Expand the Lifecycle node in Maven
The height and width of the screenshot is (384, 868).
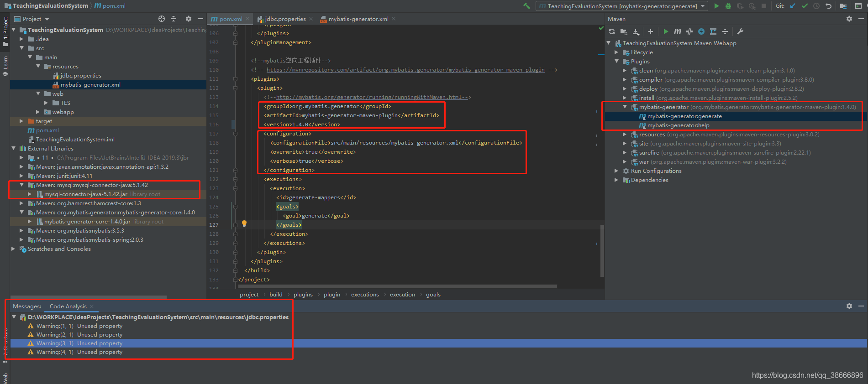pyautogui.click(x=616, y=52)
